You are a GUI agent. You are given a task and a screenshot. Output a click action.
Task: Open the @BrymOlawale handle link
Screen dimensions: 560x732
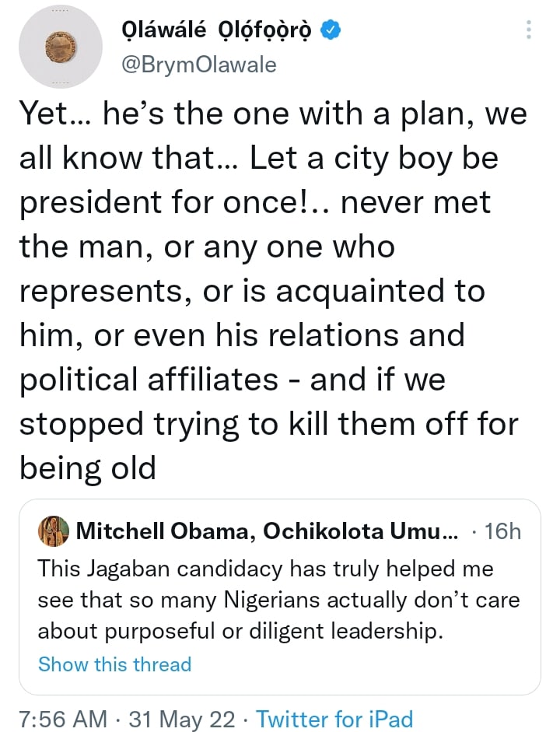pyautogui.click(x=199, y=64)
